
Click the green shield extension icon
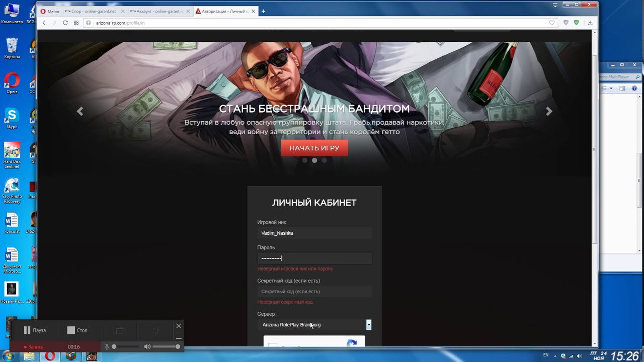[577, 23]
